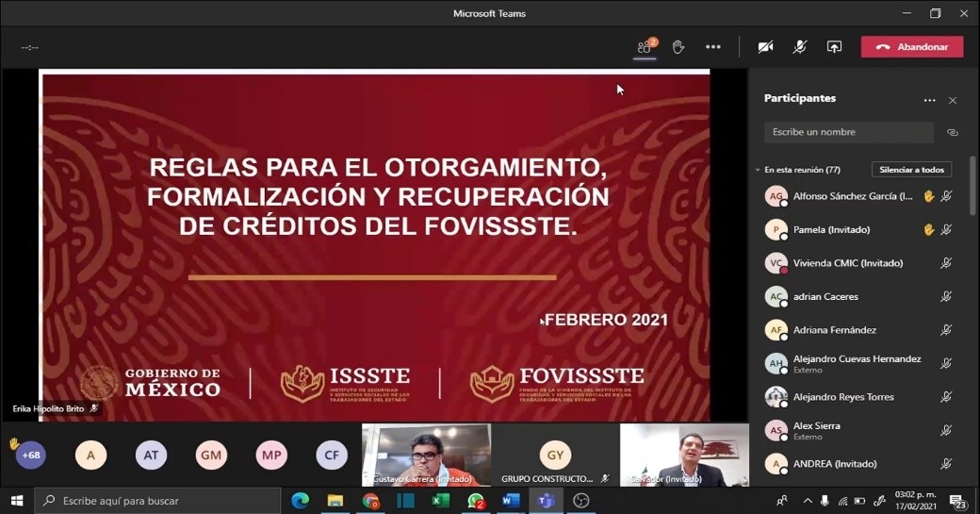
Task: Click the Escribe aquí para buscar box
Action: click(157, 500)
